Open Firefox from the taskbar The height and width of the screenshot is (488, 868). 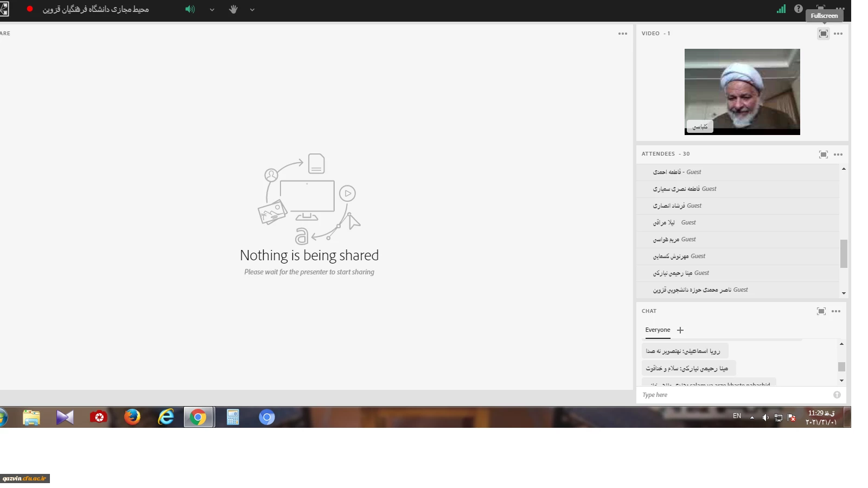(132, 417)
